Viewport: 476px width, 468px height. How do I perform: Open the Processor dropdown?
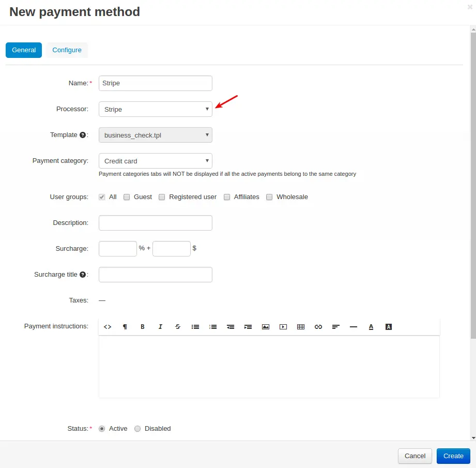tap(155, 109)
